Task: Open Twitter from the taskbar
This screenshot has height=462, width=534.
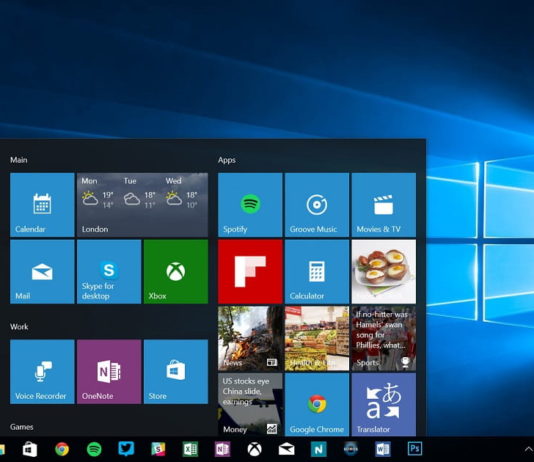Action: (126, 449)
